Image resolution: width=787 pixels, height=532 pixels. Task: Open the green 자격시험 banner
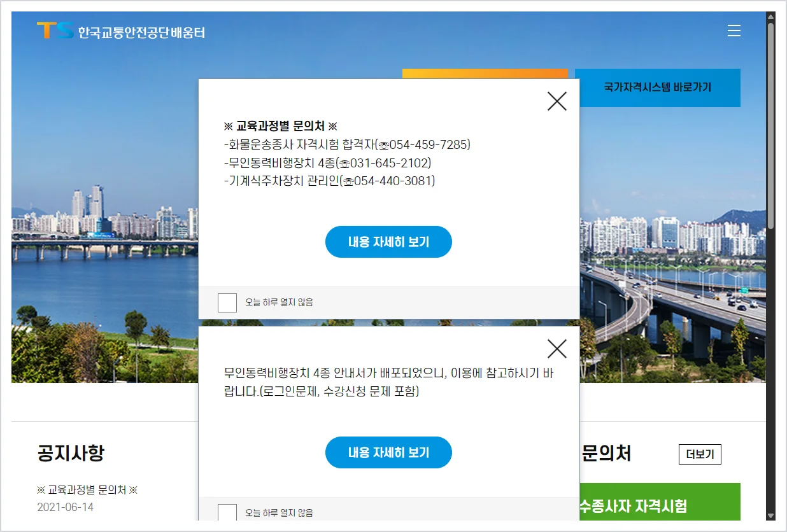[660, 502]
